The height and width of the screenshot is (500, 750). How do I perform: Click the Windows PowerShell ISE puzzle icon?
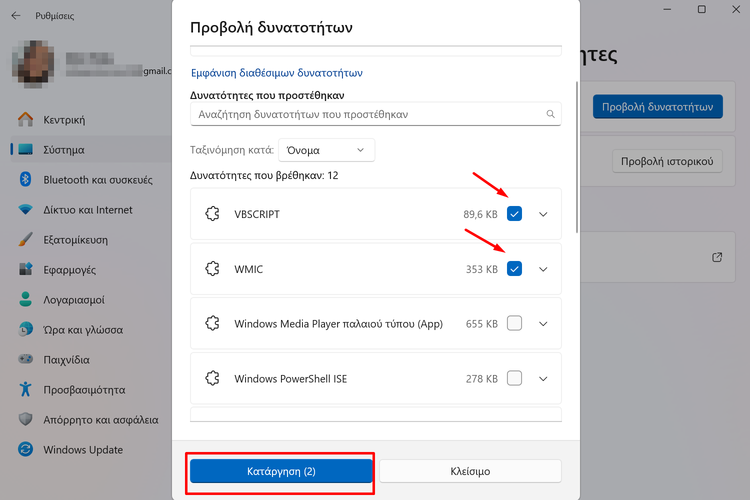(211, 379)
